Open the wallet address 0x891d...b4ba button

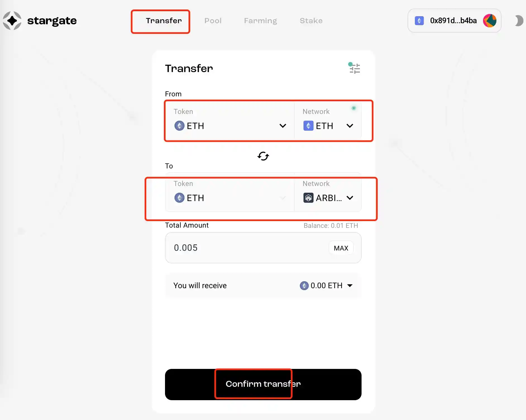(453, 21)
